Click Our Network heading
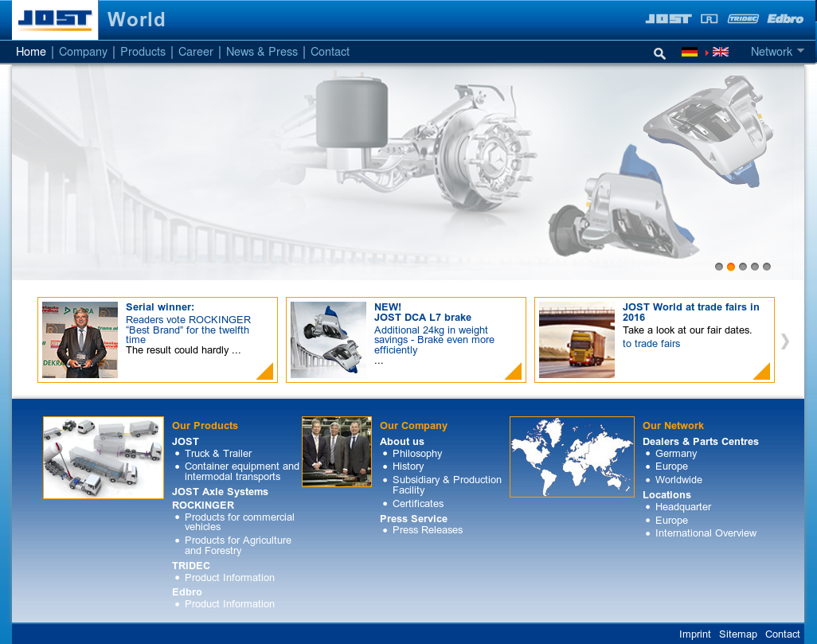 click(673, 426)
